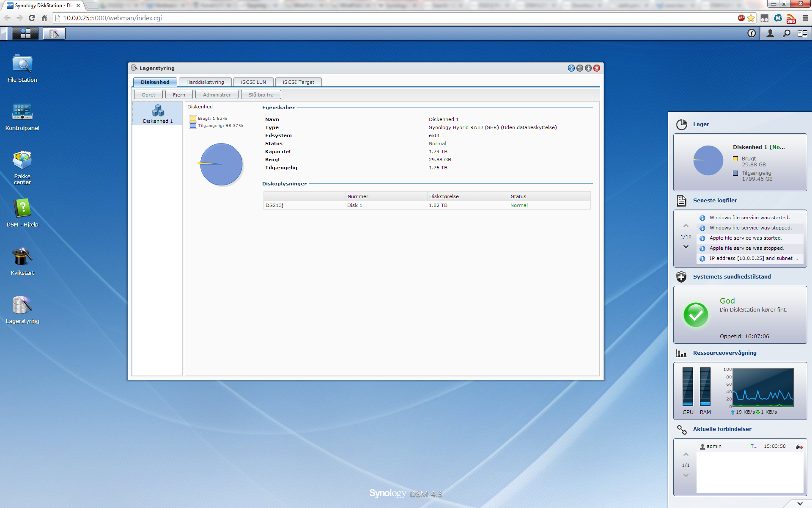The width and height of the screenshot is (812, 508).
Task: Switch to the Diskenhed tab
Action: pyautogui.click(x=155, y=82)
